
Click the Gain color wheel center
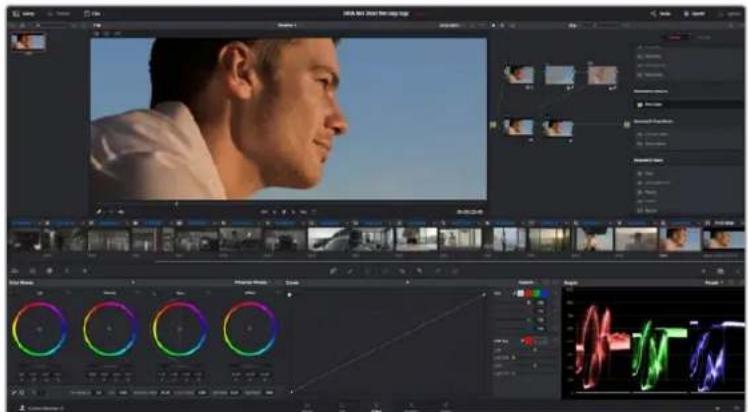pos(180,329)
